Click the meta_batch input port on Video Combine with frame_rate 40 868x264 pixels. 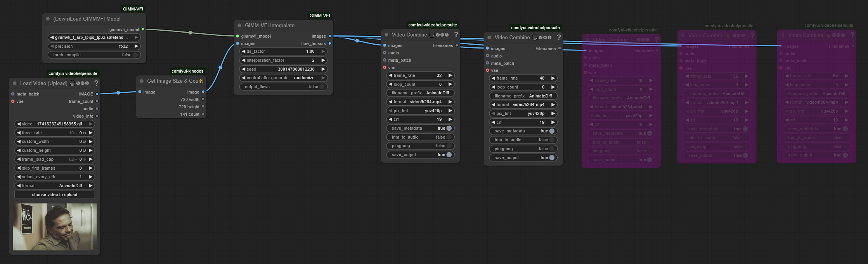tap(487, 63)
